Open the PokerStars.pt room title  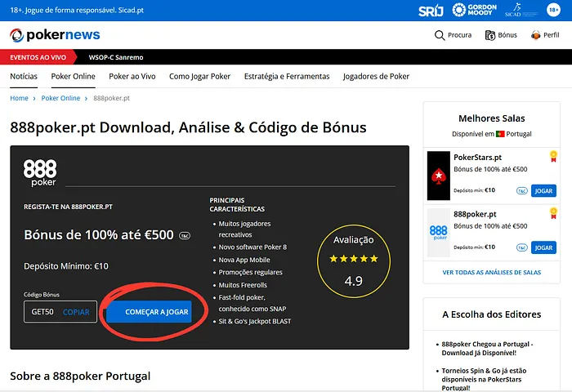click(477, 157)
